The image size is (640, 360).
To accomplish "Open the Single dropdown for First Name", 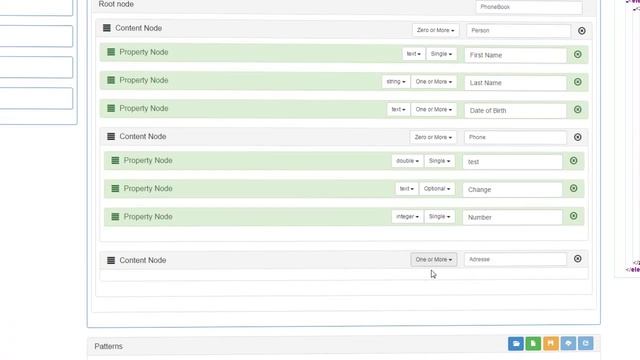I will (441, 54).
